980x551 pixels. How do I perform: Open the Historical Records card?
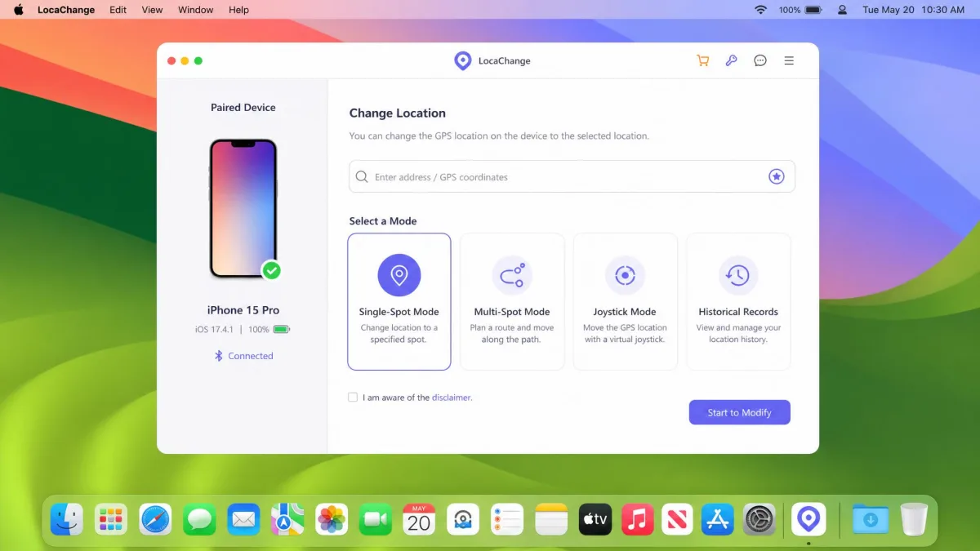(738, 302)
